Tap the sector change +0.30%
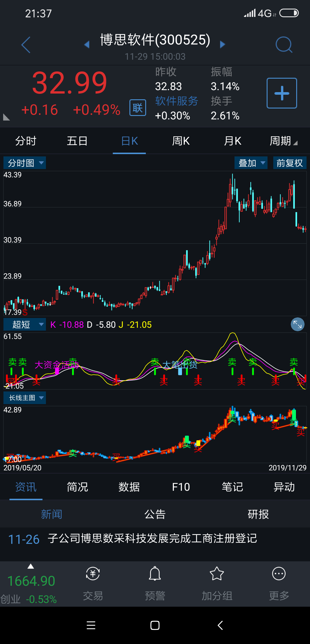Image resolution: width=310 pixels, height=644 pixels. point(173,116)
